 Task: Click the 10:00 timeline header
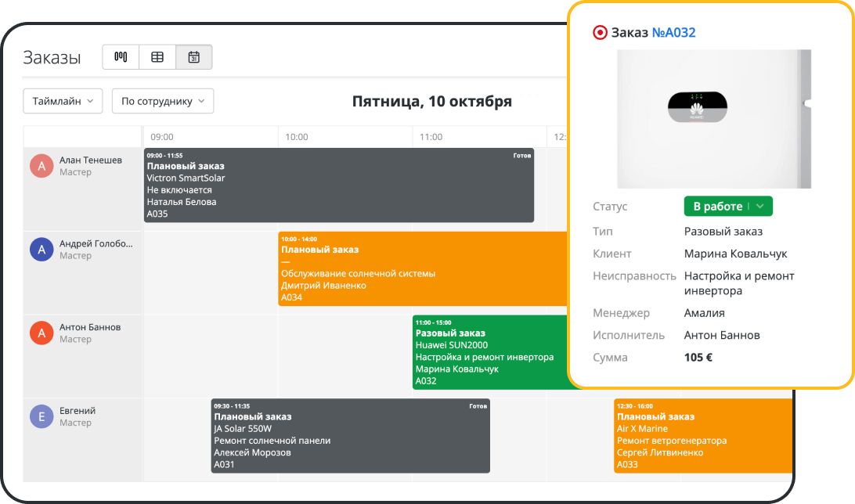296,137
